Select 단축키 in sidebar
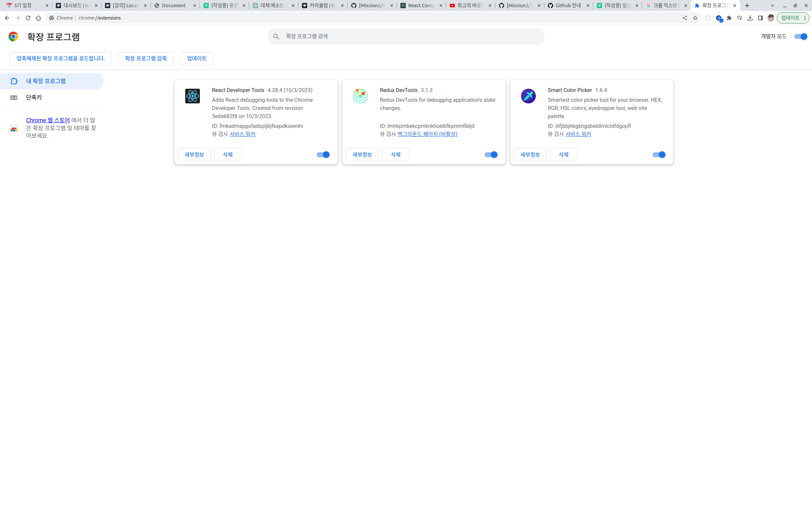Viewport: 812px width, 513px height. (x=52, y=98)
